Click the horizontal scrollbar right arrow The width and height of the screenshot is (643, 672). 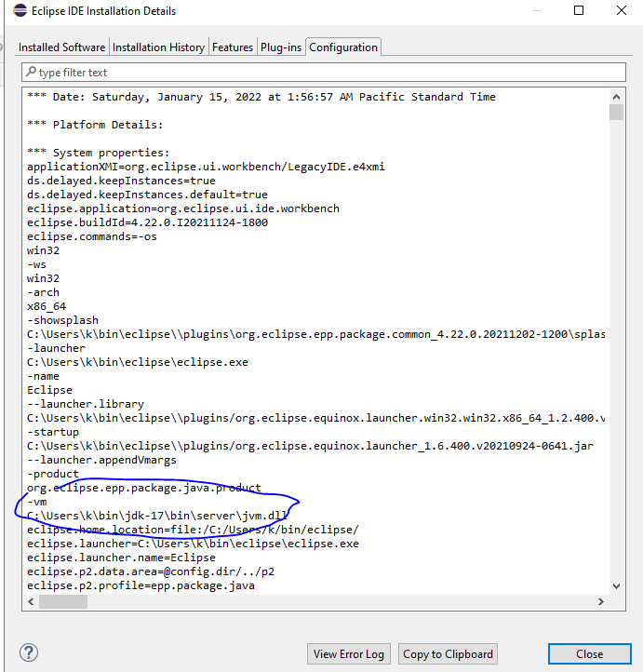pyautogui.click(x=600, y=601)
